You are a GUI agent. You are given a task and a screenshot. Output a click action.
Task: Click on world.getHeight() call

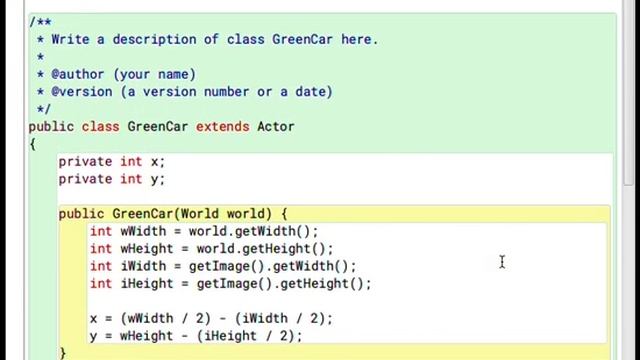point(264,249)
